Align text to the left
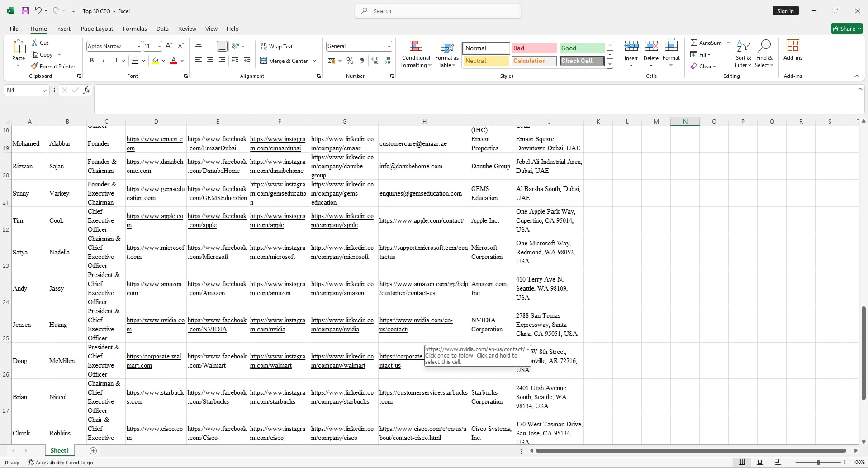The height and width of the screenshot is (468, 868). [199, 61]
